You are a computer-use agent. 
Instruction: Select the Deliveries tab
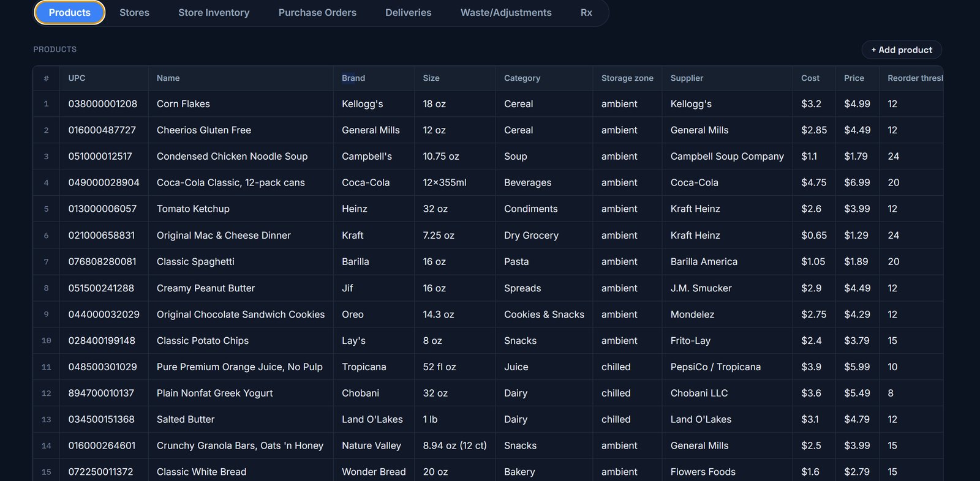[409, 12]
